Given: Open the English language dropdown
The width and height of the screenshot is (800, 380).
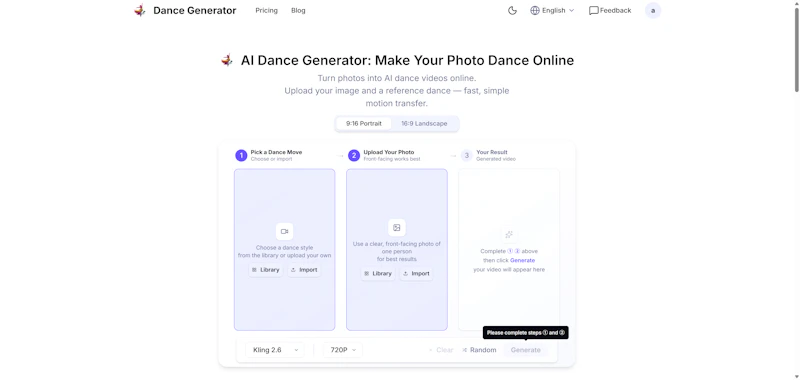Looking at the screenshot, I should [553, 10].
